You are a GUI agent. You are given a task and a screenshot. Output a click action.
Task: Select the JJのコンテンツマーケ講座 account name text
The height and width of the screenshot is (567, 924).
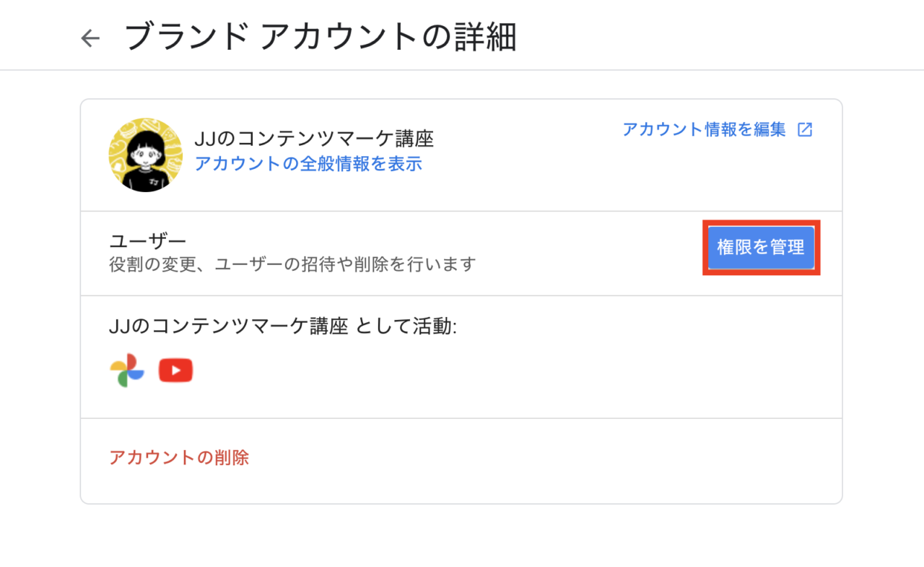(314, 139)
